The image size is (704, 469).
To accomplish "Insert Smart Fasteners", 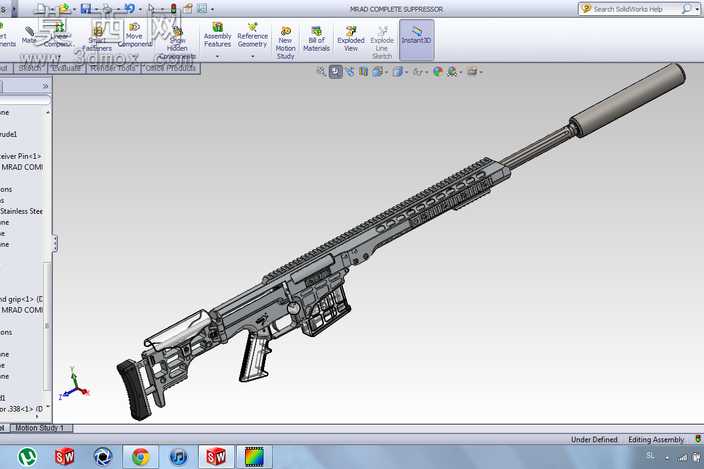I will point(97,38).
